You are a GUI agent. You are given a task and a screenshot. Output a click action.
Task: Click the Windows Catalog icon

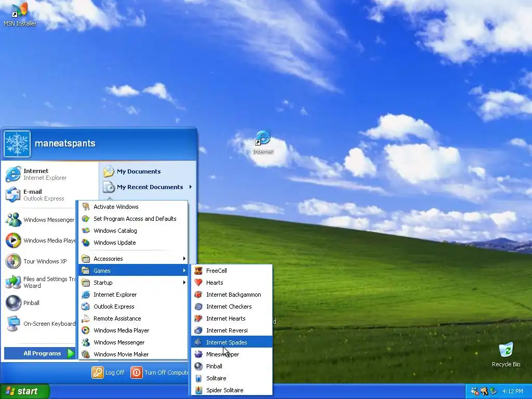pyautogui.click(x=86, y=230)
